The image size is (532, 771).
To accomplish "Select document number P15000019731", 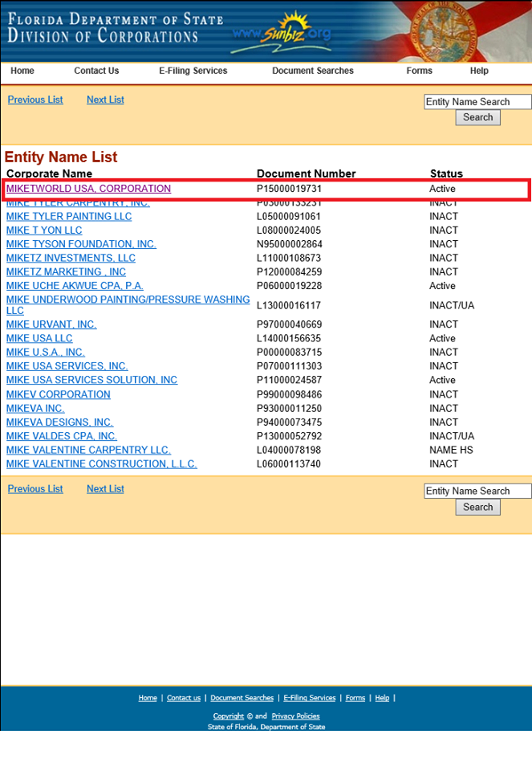I will [x=289, y=189].
